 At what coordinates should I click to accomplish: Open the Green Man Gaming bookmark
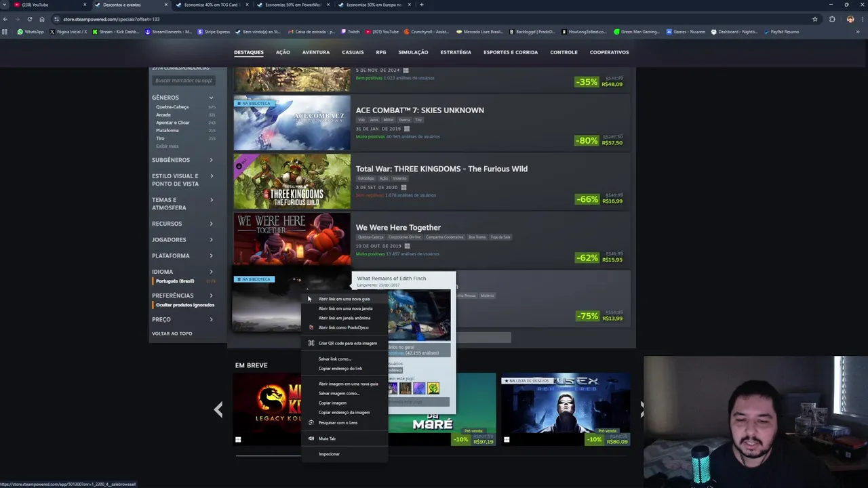(636, 32)
